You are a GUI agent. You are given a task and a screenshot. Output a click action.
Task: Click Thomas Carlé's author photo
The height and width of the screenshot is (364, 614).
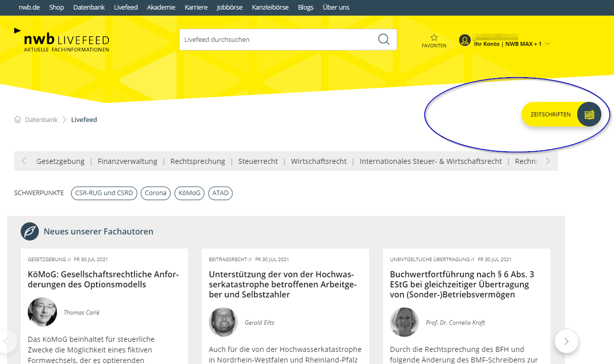click(42, 312)
